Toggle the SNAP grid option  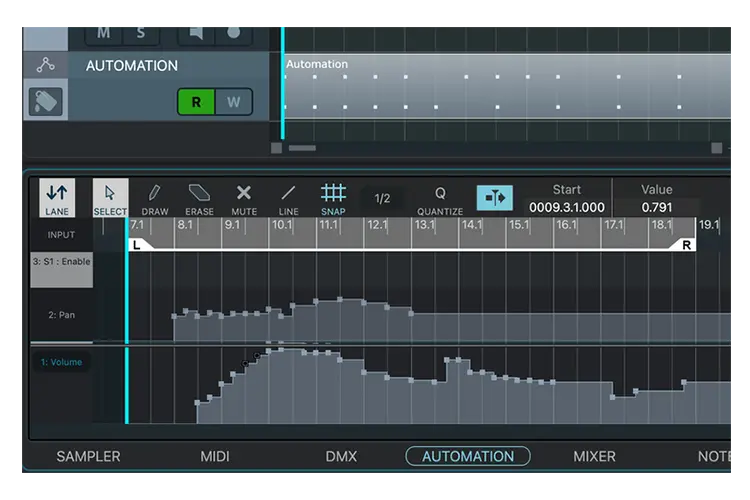(333, 200)
